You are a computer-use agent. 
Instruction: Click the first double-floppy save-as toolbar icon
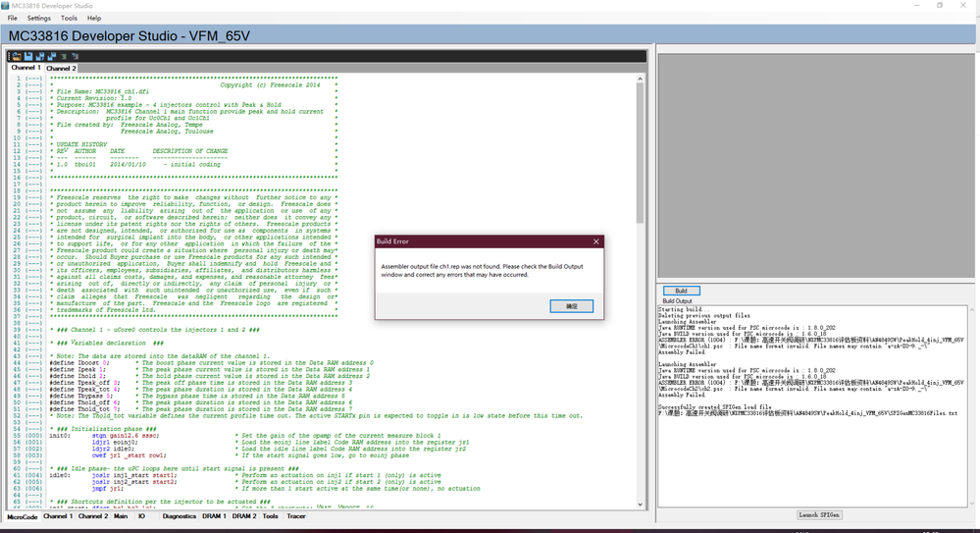tap(40, 56)
